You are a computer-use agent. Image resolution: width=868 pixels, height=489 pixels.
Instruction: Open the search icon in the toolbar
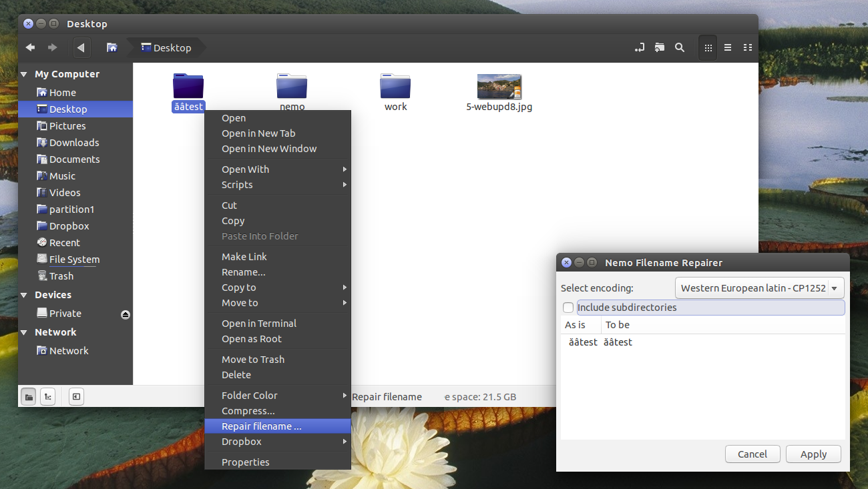(679, 47)
